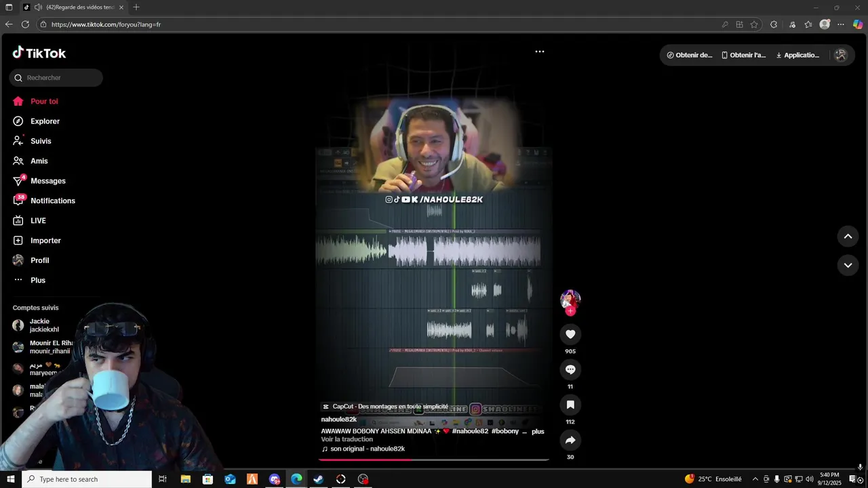Click the browser back arrow
Image resolution: width=868 pixels, height=488 pixels.
pos(9,24)
